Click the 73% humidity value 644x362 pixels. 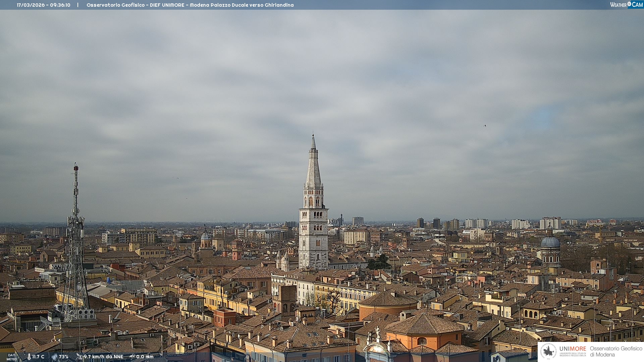(x=64, y=357)
